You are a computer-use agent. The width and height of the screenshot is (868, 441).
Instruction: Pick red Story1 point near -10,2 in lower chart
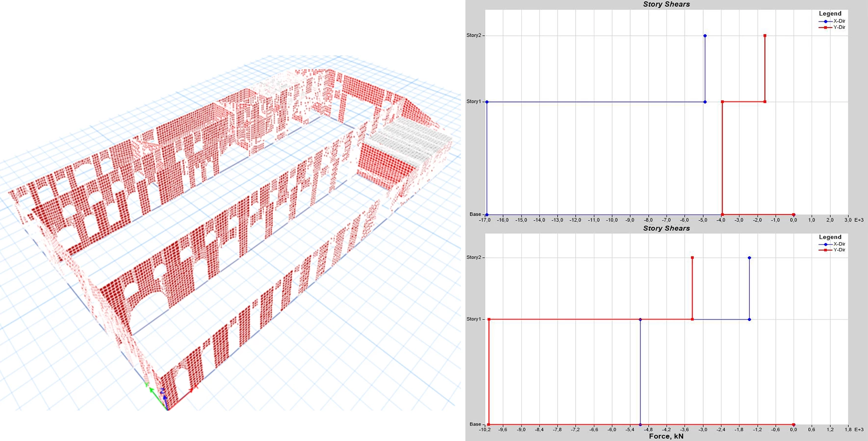coord(489,319)
